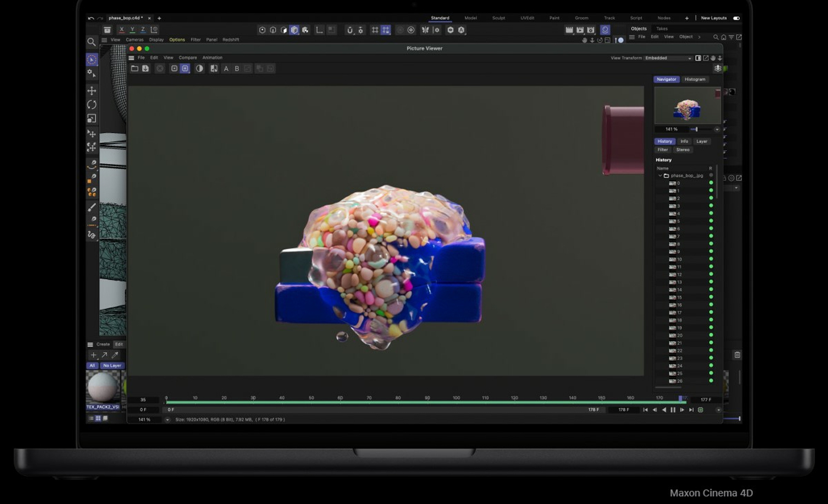The width and height of the screenshot is (828, 504).
Task: Click search icon in Objects manager
Action: [x=716, y=37]
